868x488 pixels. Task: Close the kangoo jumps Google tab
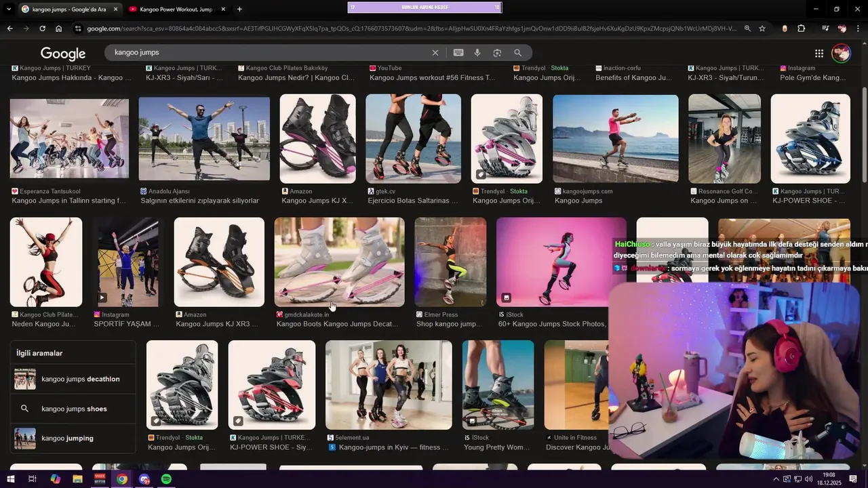(x=115, y=9)
